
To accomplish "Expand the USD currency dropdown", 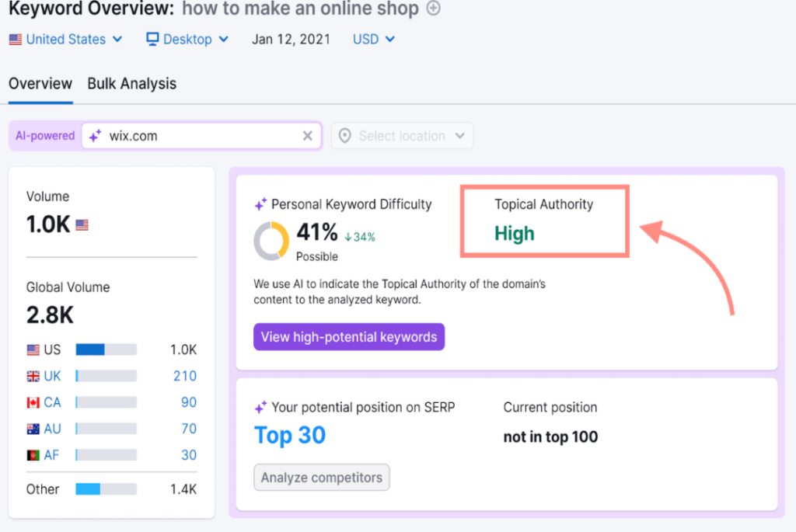I will 373,39.
